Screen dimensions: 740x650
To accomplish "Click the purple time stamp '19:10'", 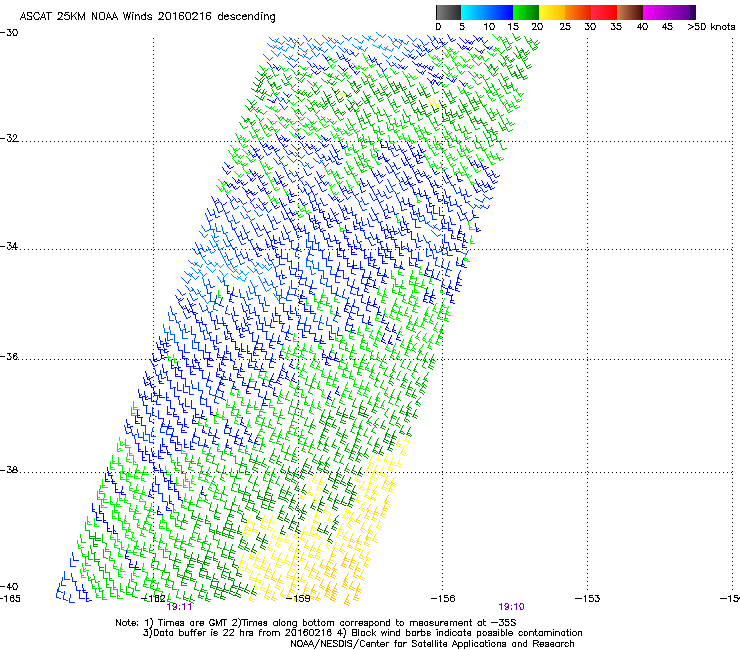I will click(x=512, y=607).
